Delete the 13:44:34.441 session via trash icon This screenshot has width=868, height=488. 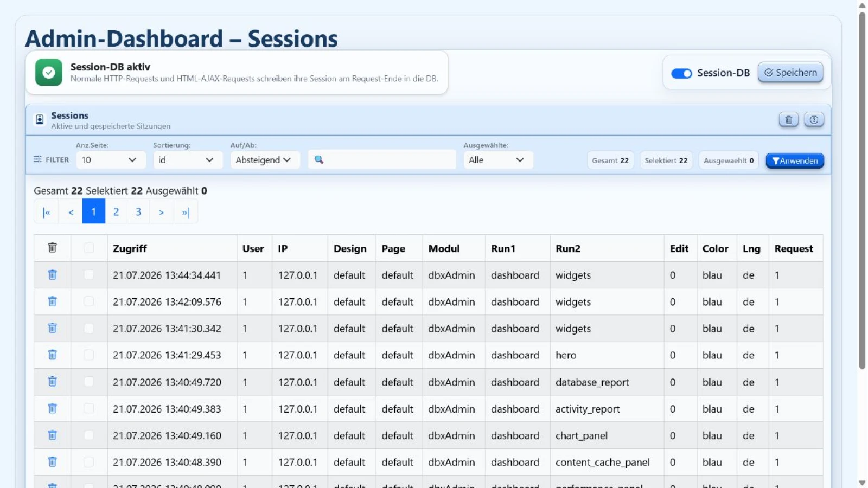(52, 275)
